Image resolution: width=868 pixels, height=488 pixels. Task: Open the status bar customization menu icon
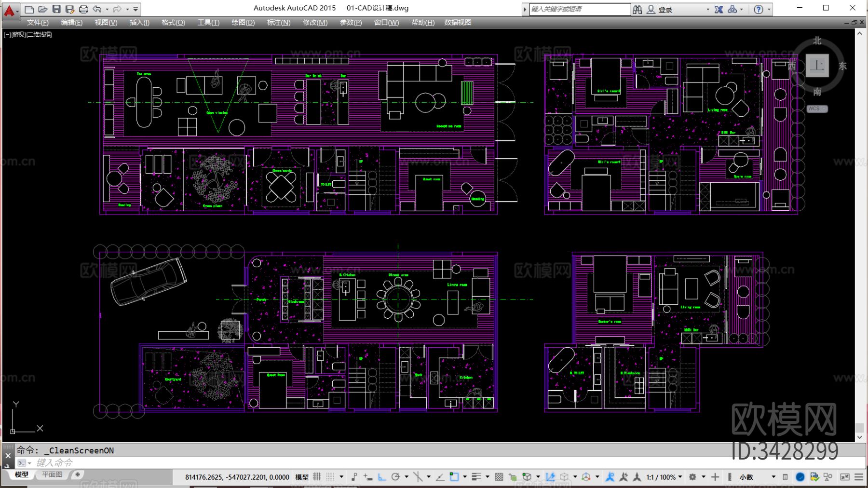tap(859, 477)
